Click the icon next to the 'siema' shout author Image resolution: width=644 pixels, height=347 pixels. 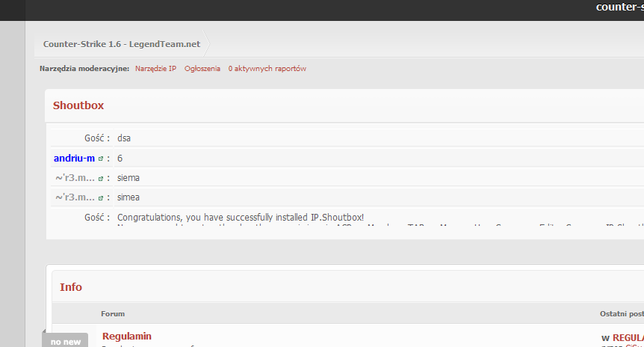pos(101,178)
